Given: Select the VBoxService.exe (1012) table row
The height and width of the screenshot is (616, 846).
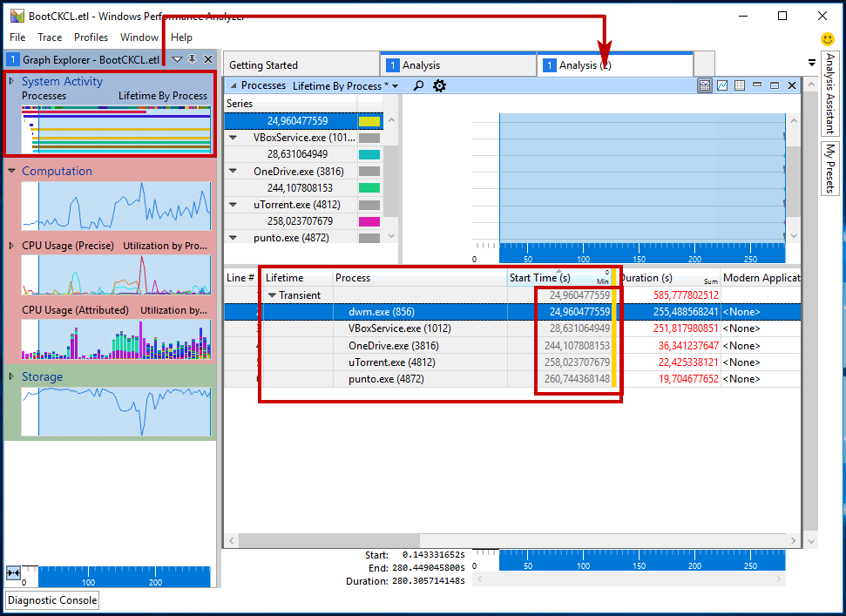Looking at the screenshot, I should point(512,328).
